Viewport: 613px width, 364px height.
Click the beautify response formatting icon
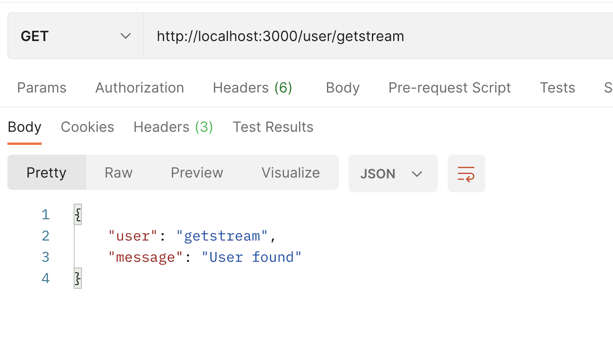coord(466,173)
